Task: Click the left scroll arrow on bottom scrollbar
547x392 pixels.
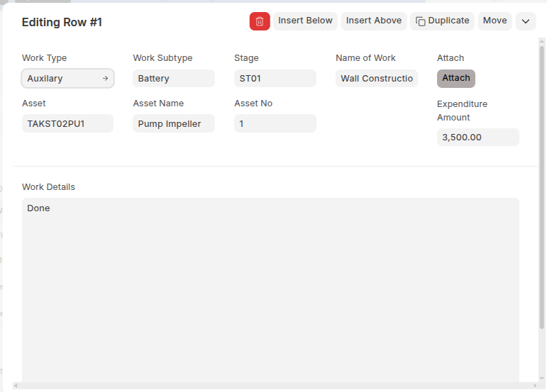Action: click(16, 386)
